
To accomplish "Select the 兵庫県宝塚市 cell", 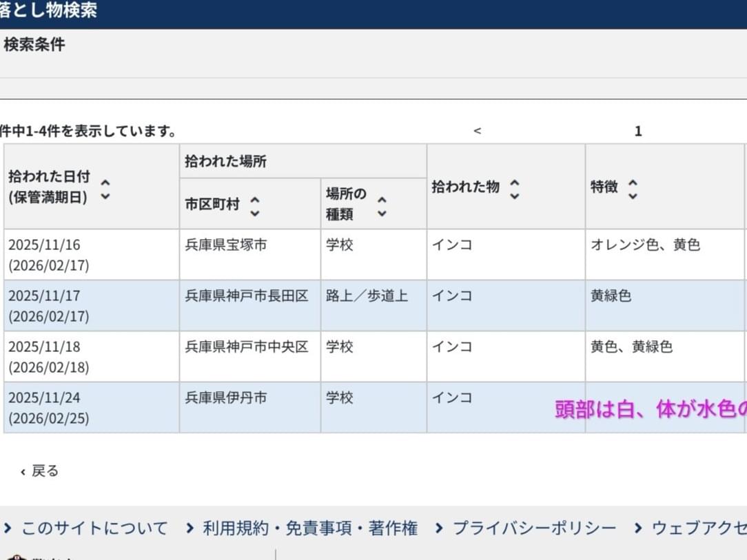I will (x=226, y=245).
